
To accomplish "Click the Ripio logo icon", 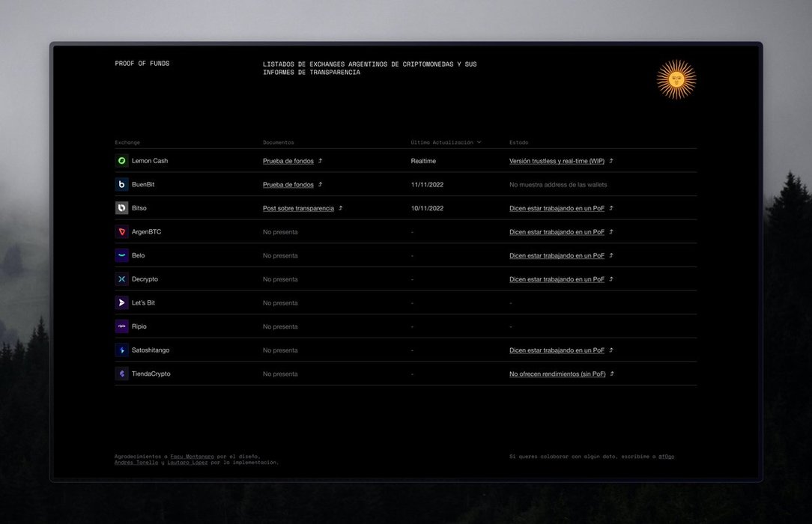I will coord(122,326).
